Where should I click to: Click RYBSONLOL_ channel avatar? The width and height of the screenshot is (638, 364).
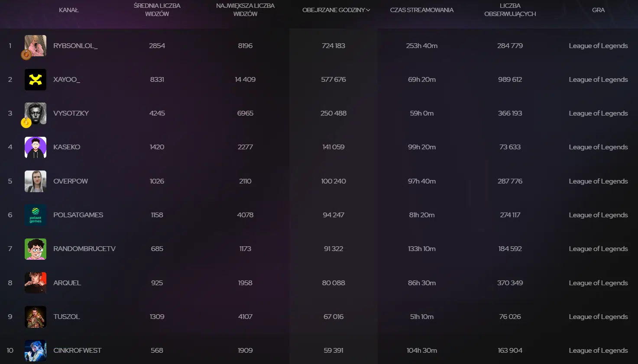point(36,45)
